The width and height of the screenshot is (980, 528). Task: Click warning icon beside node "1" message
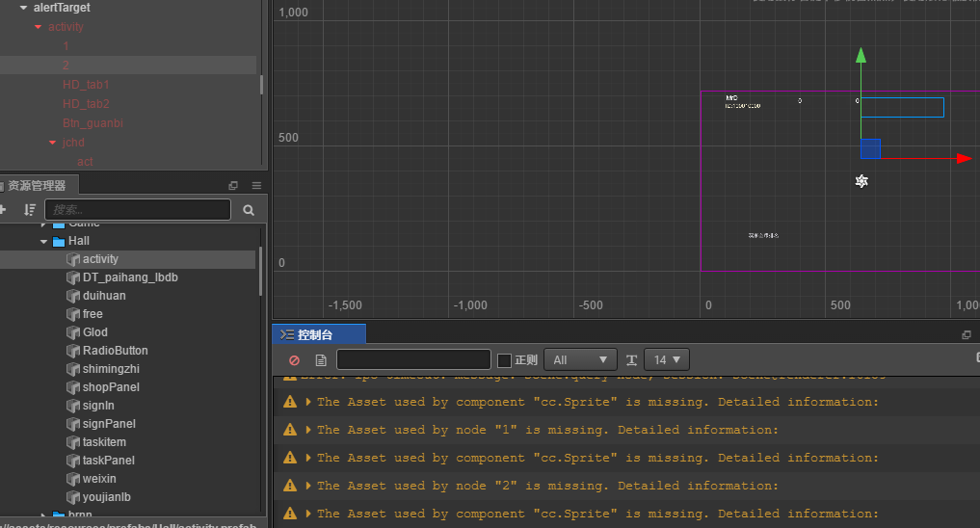[x=290, y=430]
